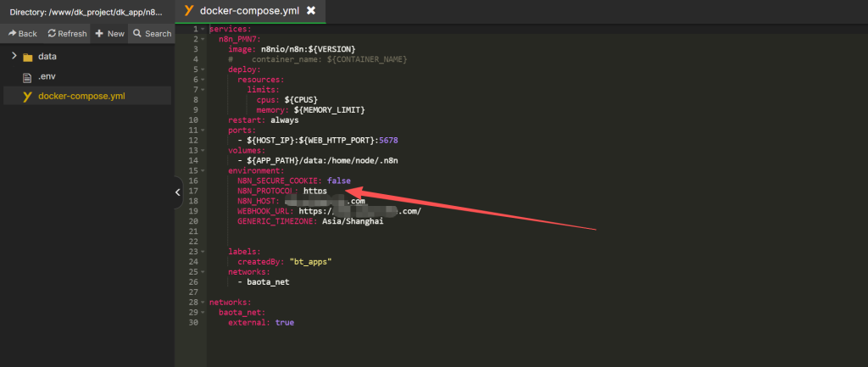Refresh the file list
The image size is (868, 367).
[67, 34]
